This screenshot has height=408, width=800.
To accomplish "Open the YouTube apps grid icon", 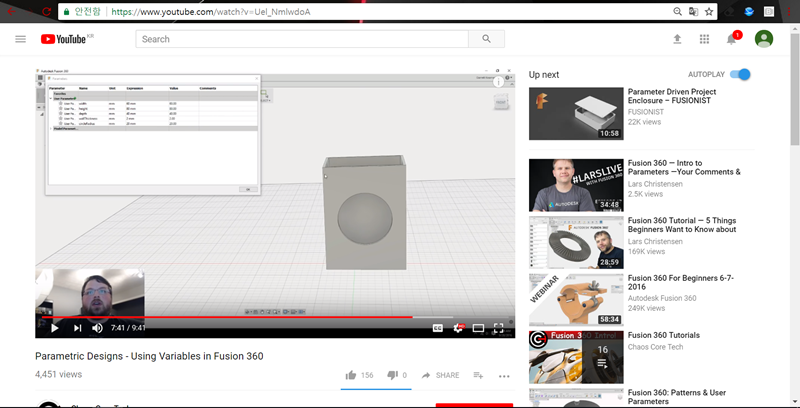I will (705, 39).
